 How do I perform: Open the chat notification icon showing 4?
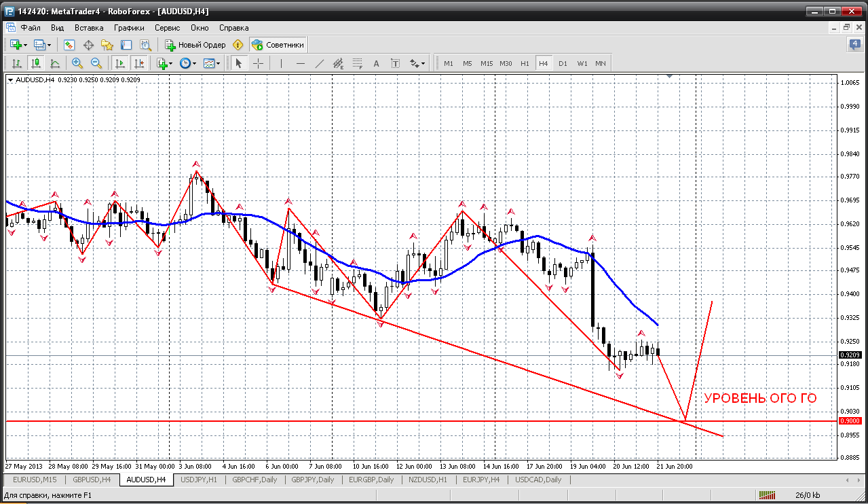[x=855, y=45]
